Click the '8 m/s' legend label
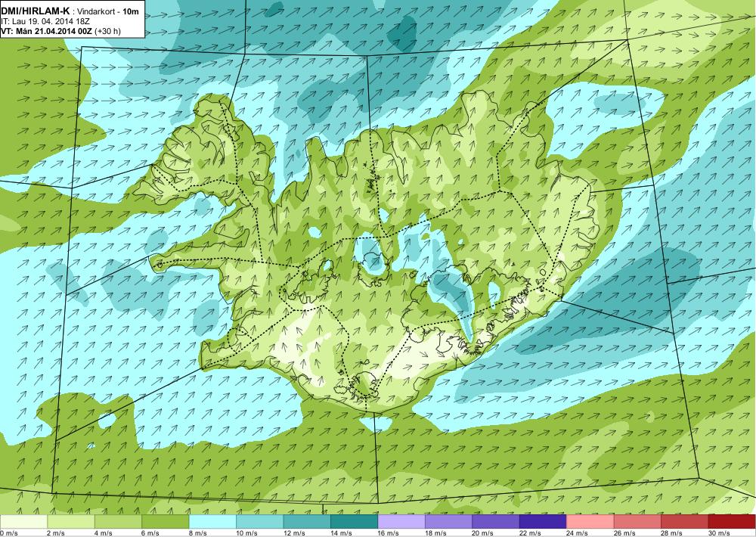 click(x=197, y=533)
